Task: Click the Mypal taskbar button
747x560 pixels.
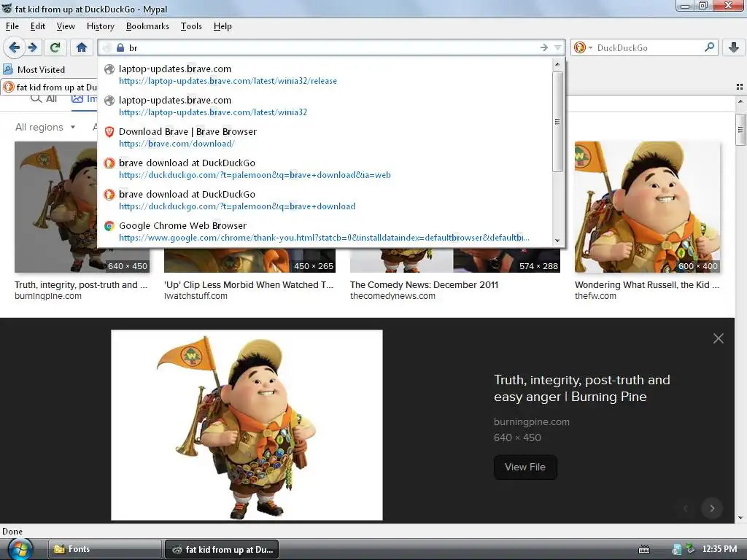Action: point(222,549)
